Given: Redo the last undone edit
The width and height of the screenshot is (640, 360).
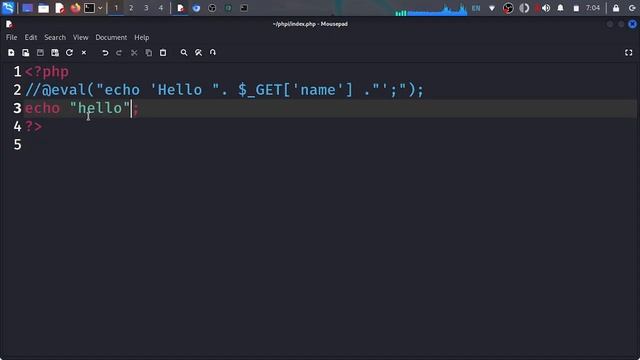Looking at the screenshot, I should tap(119, 53).
